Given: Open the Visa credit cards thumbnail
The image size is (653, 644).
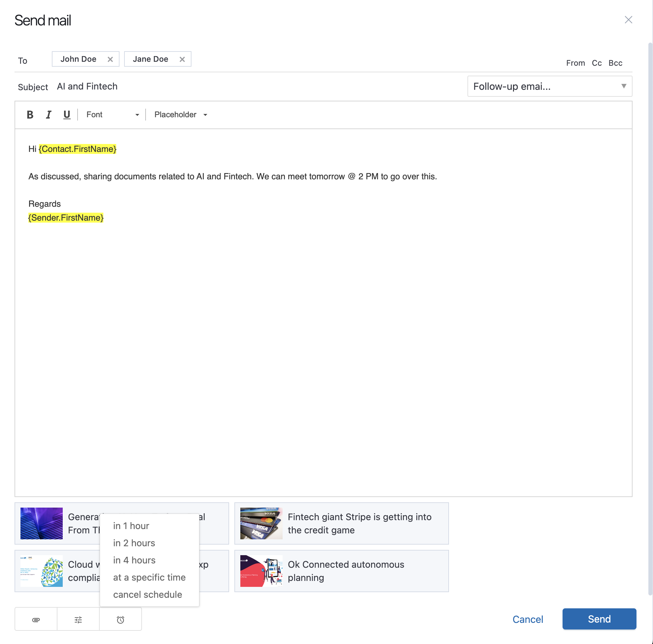Looking at the screenshot, I should coord(261,523).
